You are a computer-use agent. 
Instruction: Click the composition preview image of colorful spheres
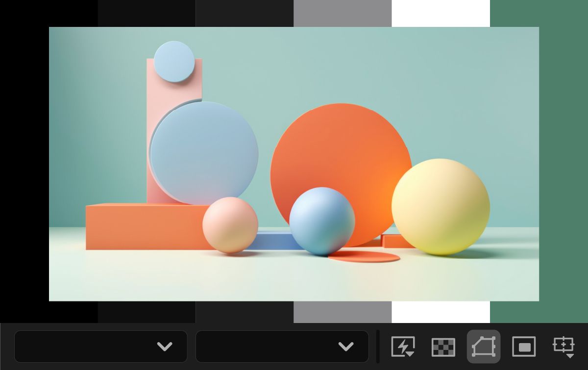(x=294, y=164)
